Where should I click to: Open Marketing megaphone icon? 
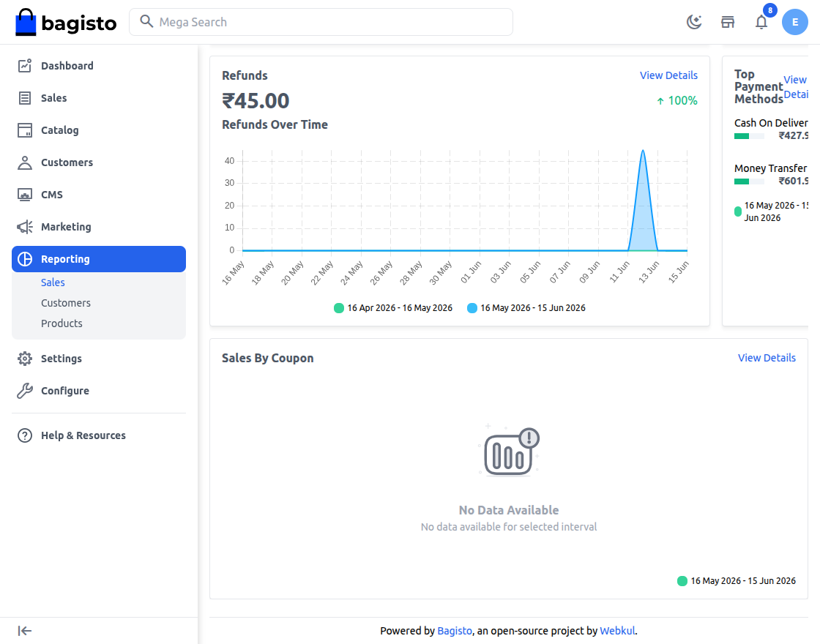tap(25, 227)
